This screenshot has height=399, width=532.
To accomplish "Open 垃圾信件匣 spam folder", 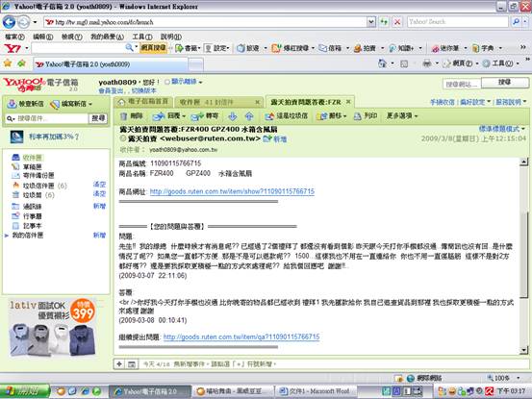I will 38,186.
